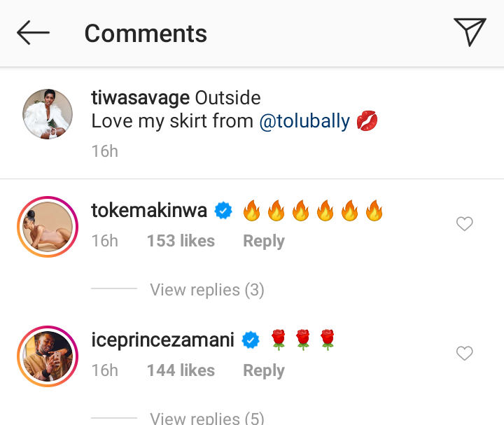Image resolution: width=504 pixels, height=425 pixels.
Task: Open direct share paper plane icon
Action: tap(470, 33)
